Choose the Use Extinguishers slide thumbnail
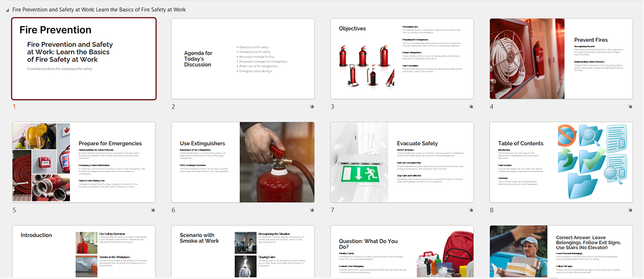 pyautogui.click(x=243, y=162)
